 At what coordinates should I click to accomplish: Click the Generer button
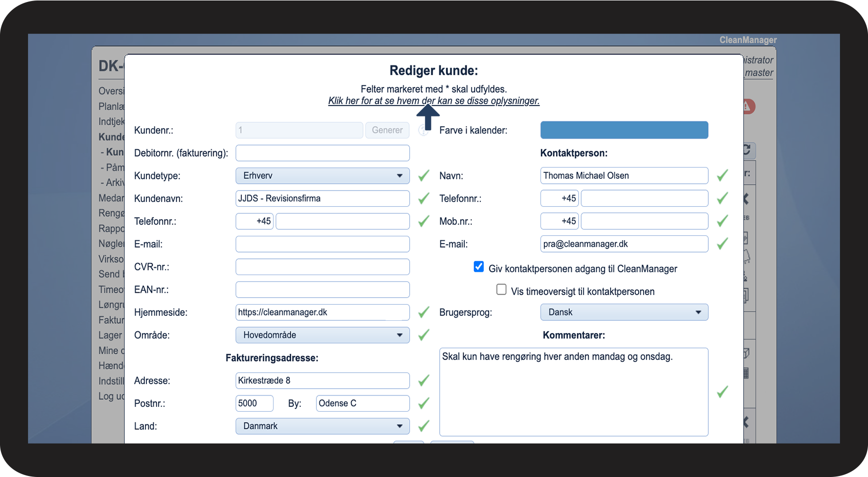point(387,130)
